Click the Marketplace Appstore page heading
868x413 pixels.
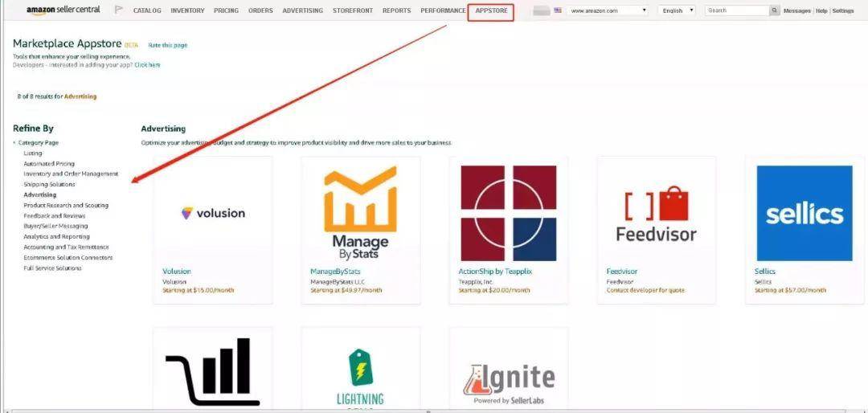67,43
